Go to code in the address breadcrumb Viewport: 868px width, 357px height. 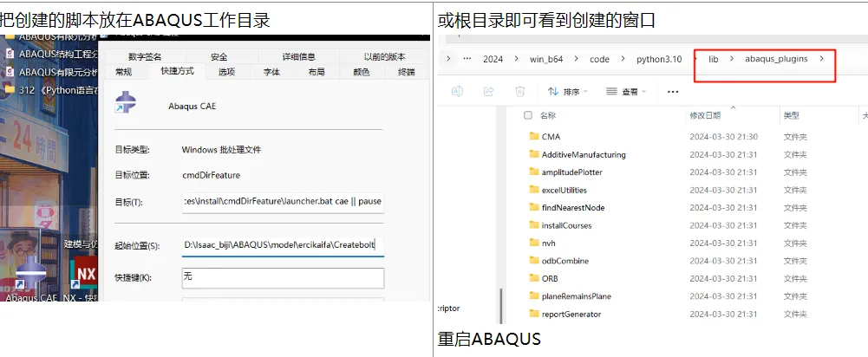[x=599, y=59]
